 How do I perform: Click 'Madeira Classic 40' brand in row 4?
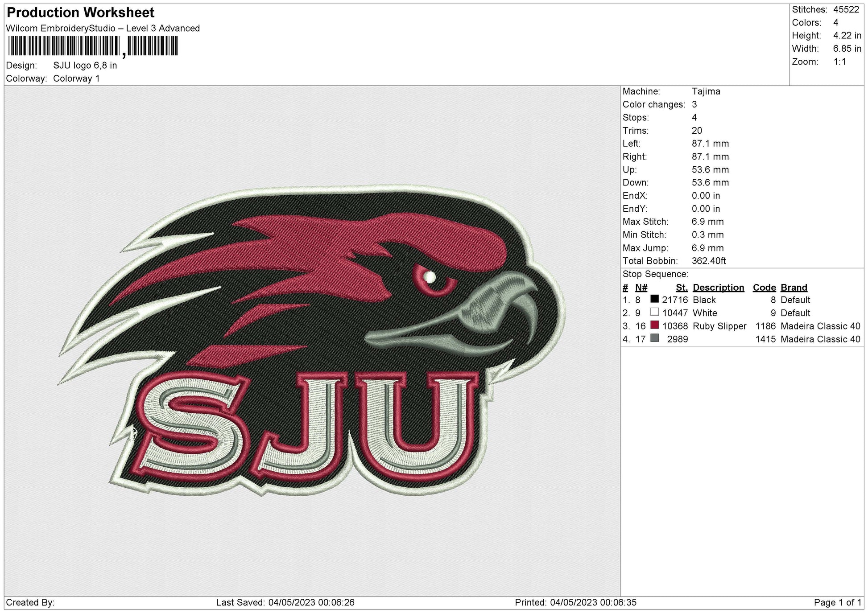tap(820, 340)
